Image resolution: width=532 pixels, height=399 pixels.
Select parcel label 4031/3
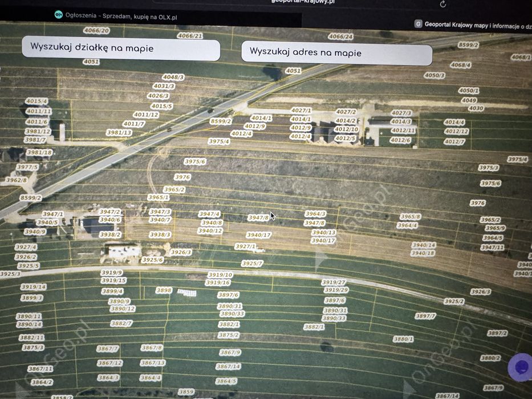pos(164,86)
